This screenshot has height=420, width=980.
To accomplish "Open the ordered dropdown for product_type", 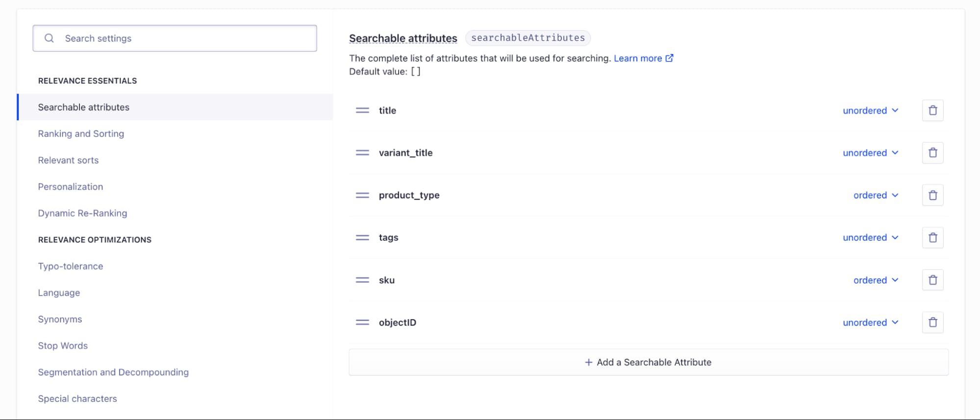I will 876,195.
